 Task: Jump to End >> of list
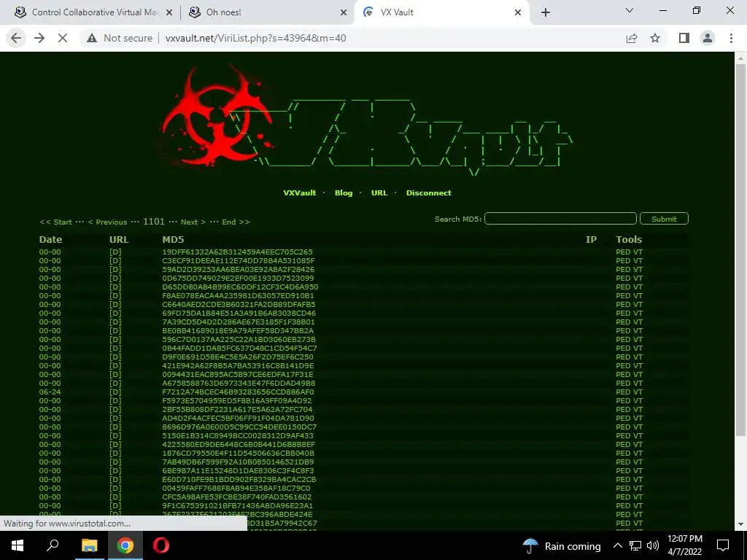point(236,222)
